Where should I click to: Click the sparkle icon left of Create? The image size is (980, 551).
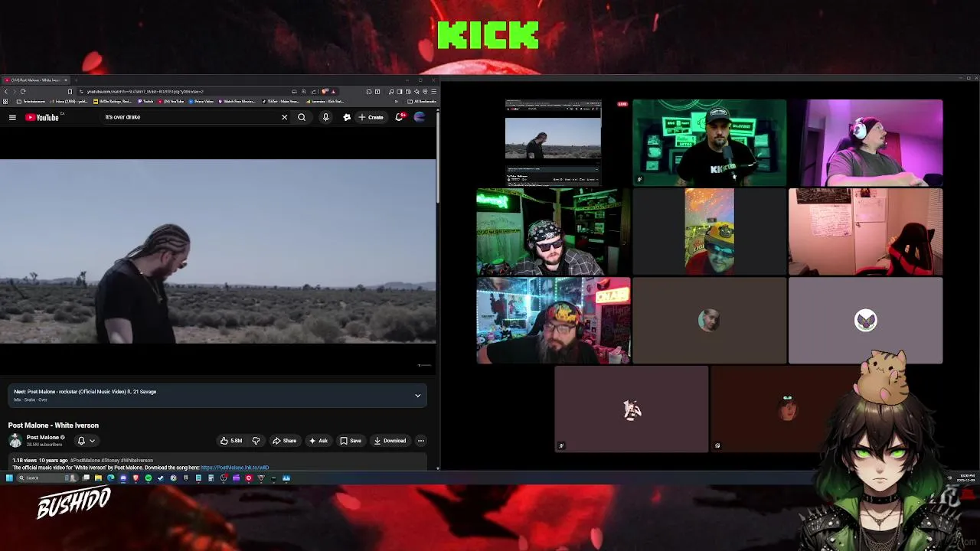tap(347, 117)
